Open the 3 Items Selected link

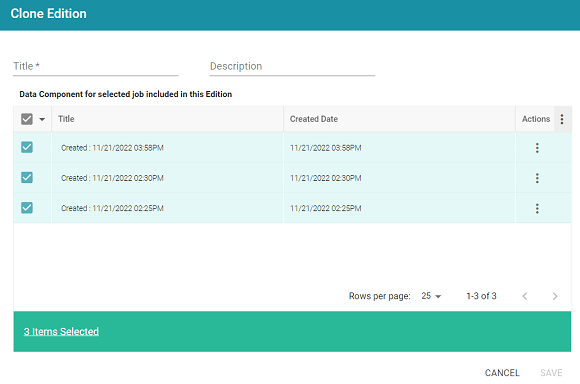pyautogui.click(x=61, y=331)
